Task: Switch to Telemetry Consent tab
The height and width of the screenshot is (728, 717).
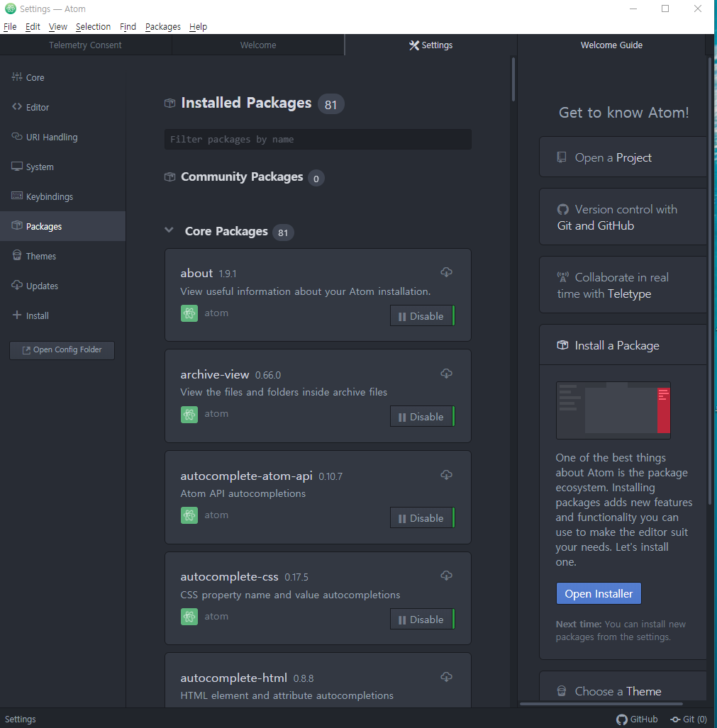Action: (85, 45)
